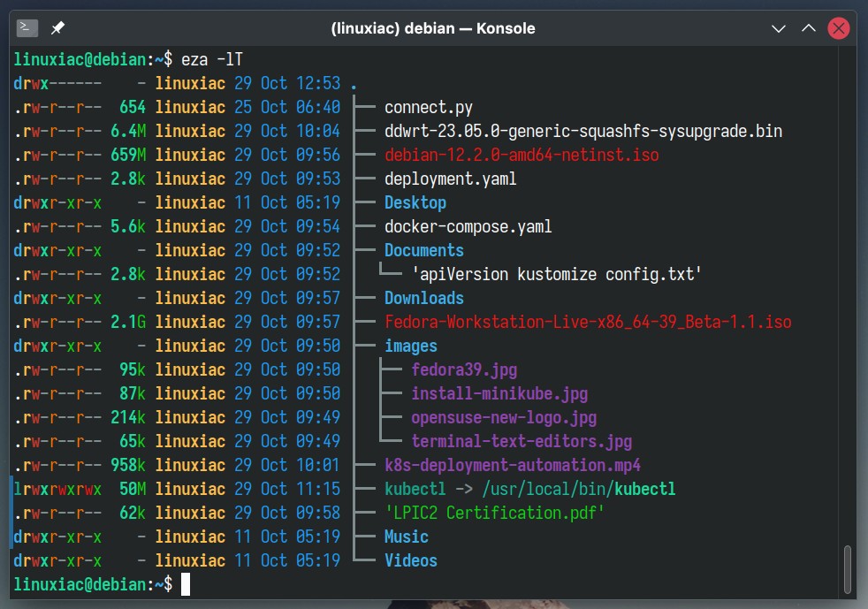Viewport: 868px width, 609px height.
Task: Click the 958k file size value
Action: tap(128, 465)
